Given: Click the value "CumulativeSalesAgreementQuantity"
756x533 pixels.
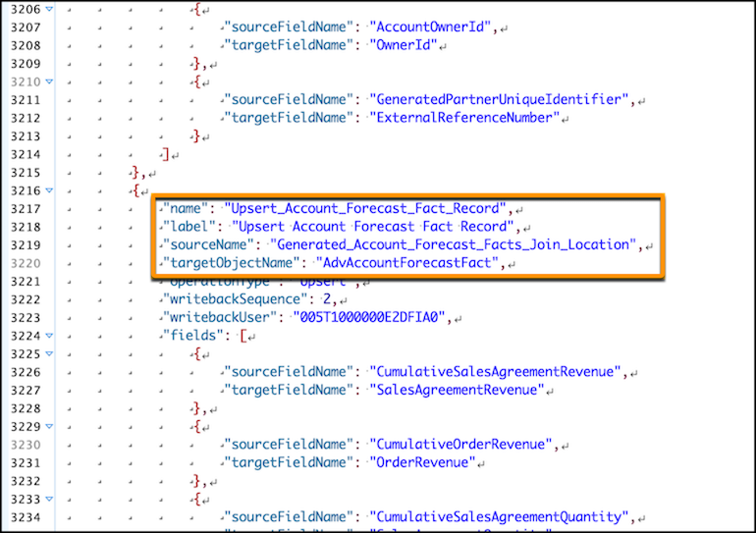Looking at the screenshot, I should [x=499, y=517].
